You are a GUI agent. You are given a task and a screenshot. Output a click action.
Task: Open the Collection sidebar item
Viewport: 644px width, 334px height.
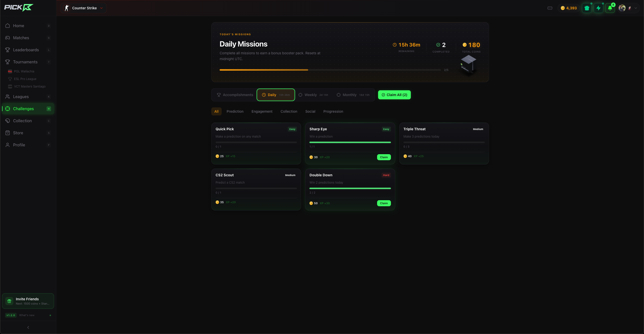click(x=22, y=121)
